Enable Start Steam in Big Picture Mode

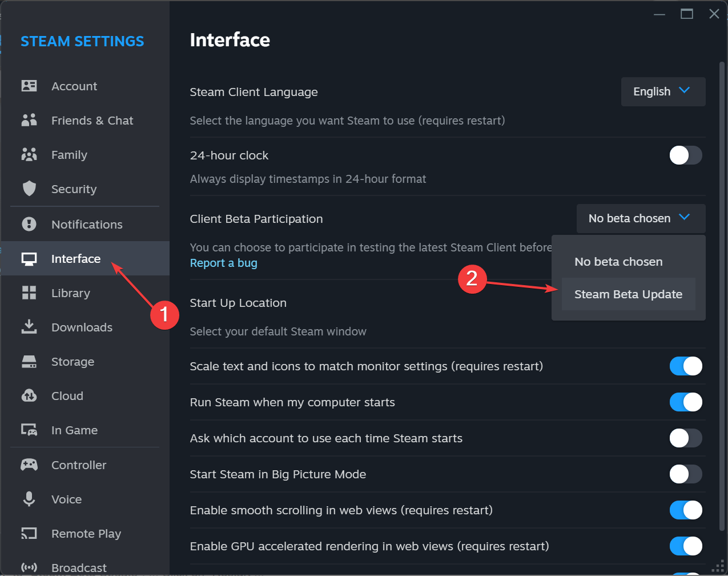click(x=686, y=474)
